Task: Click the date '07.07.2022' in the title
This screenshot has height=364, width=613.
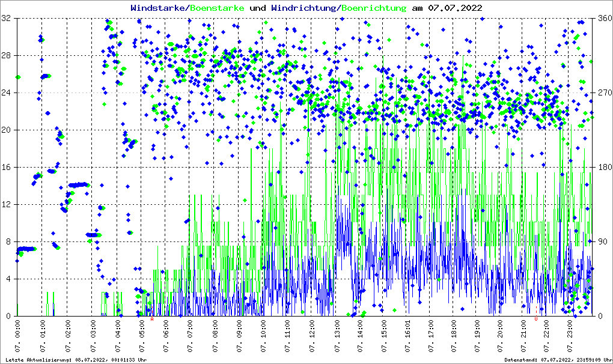Action: [x=454, y=8]
